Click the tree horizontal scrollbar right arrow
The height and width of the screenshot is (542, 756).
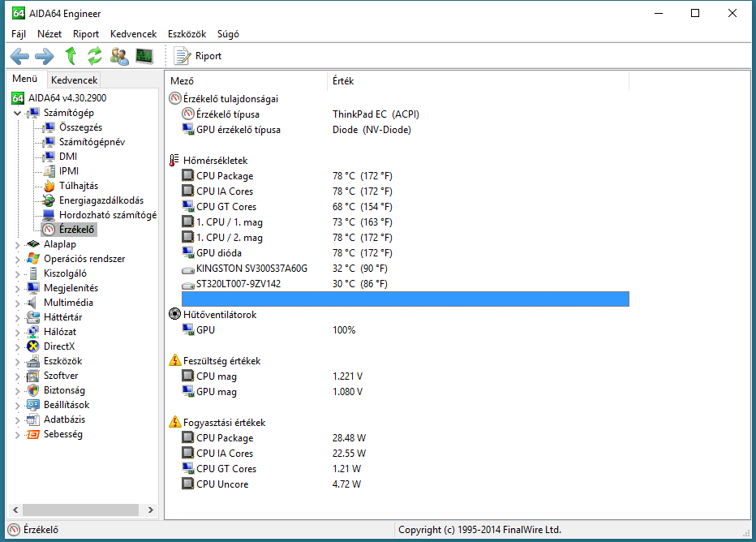coord(151,510)
